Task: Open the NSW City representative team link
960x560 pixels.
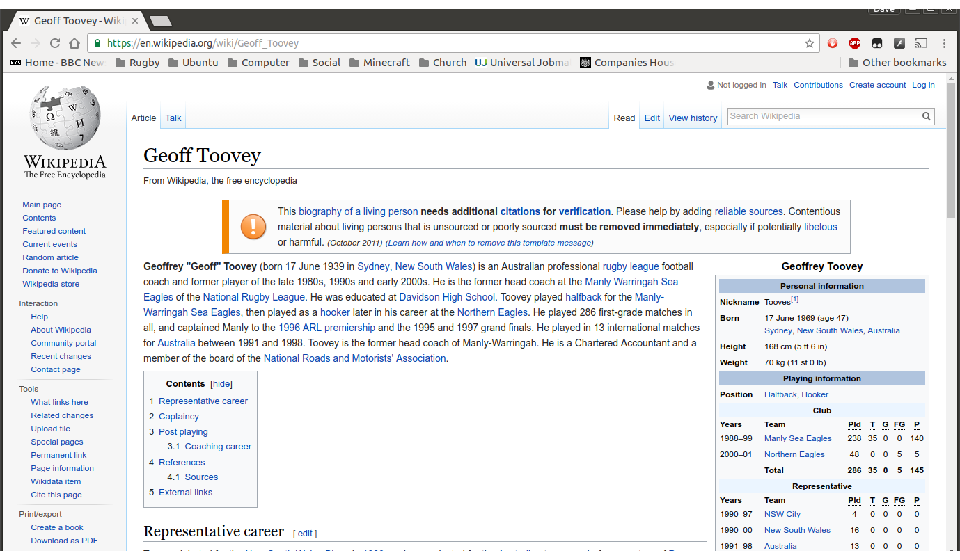Action: (x=782, y=514)
